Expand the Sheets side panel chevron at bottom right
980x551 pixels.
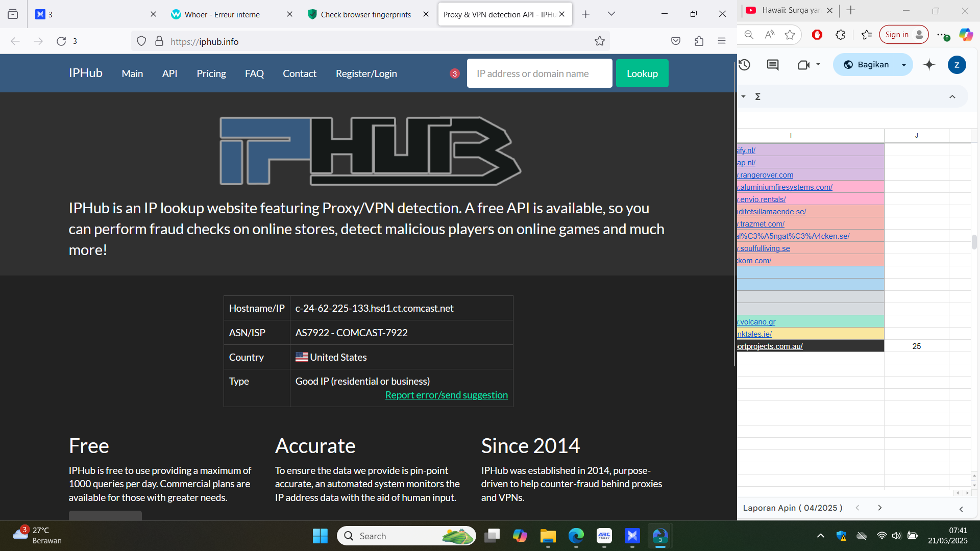pos(961,509)
